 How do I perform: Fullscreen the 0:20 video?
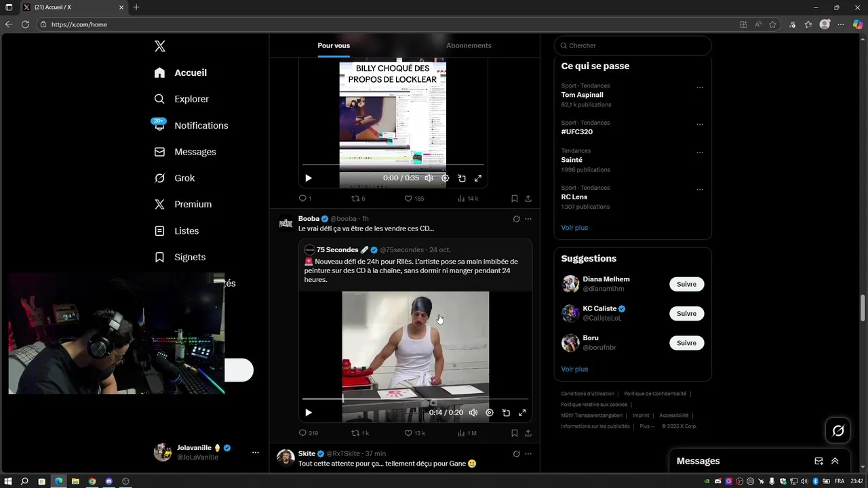[522, 413]
